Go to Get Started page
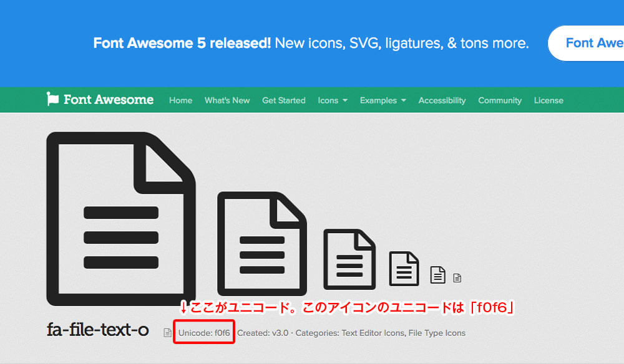Screen dimensions: 624x364 [x=284, y=100]
